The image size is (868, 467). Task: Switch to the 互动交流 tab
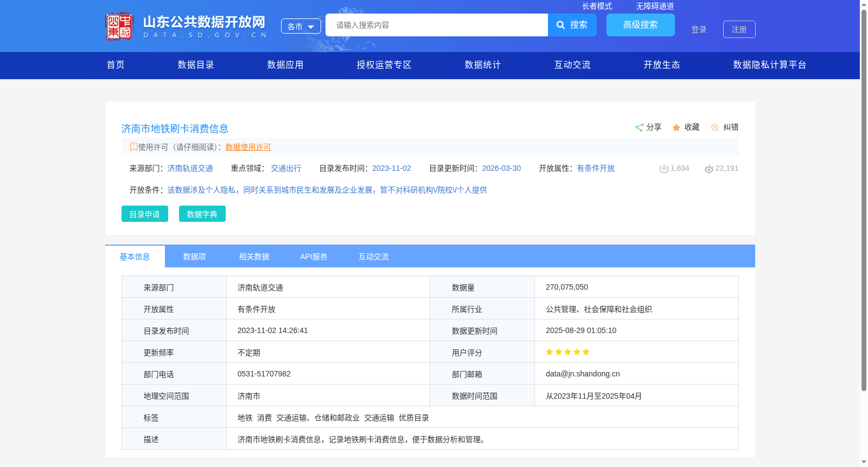coord(374,257)
